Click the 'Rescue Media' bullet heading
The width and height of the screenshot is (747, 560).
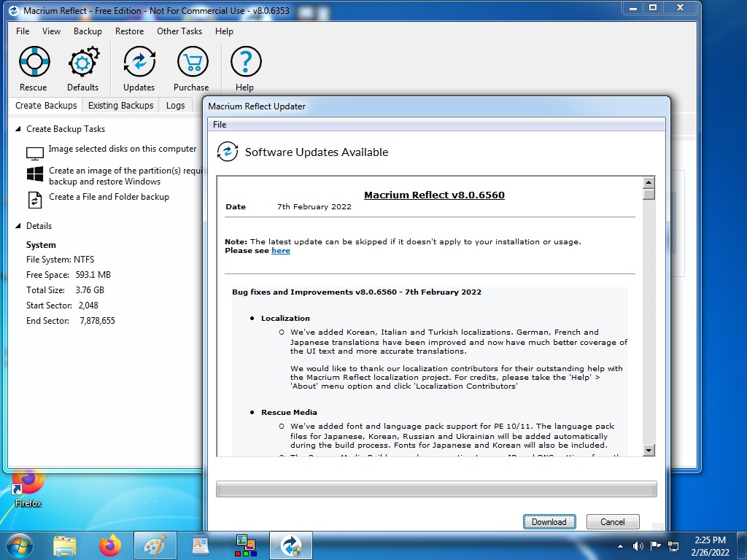click(x=289, y=413)
